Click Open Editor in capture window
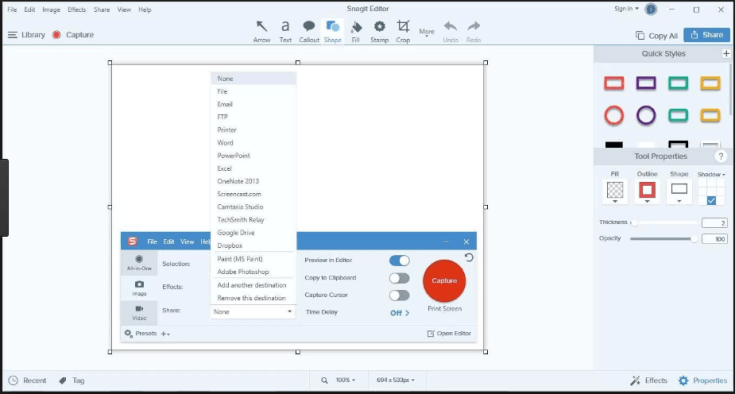735x394 pixels. (449, 334)
